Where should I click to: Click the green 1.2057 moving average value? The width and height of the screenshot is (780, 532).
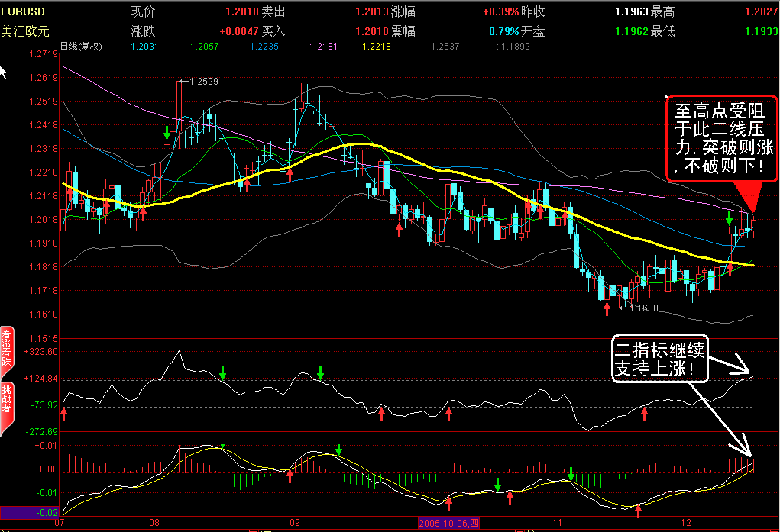[205, 47]
